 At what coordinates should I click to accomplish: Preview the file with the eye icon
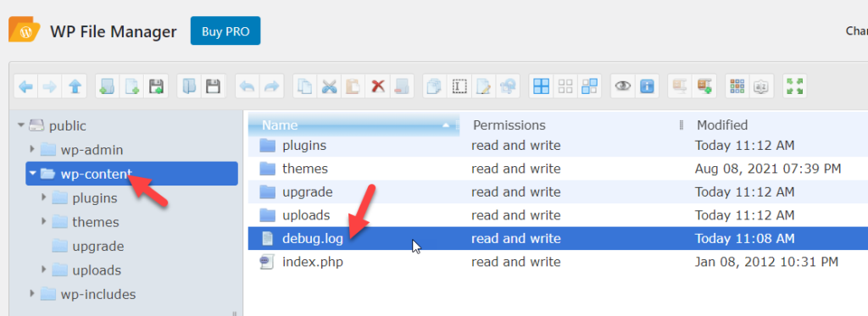pyautogui.click(x=623, y=86)
